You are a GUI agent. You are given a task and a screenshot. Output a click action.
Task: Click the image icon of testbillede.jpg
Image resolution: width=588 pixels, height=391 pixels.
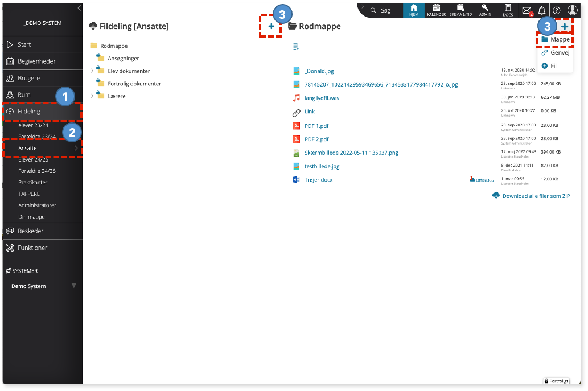tap(296, 166)
